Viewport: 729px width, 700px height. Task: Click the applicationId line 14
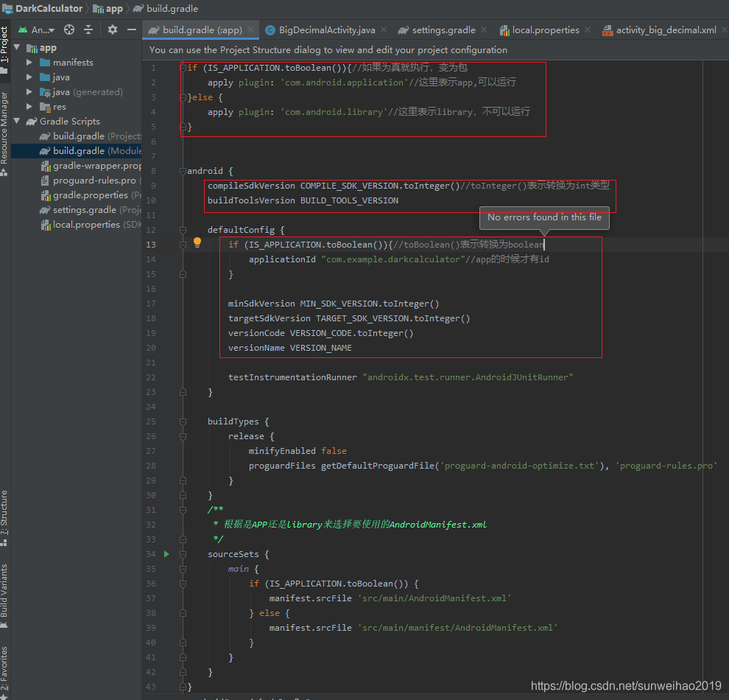[398, 259]
